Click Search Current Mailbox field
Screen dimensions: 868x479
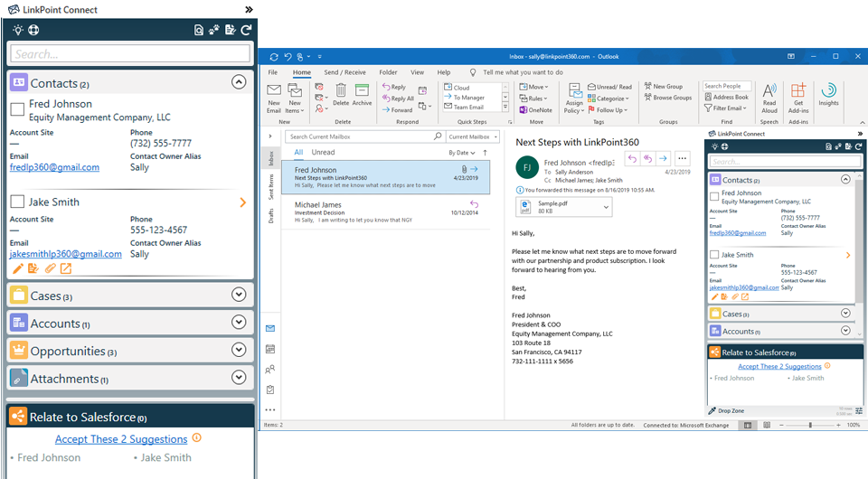point(365,136)
